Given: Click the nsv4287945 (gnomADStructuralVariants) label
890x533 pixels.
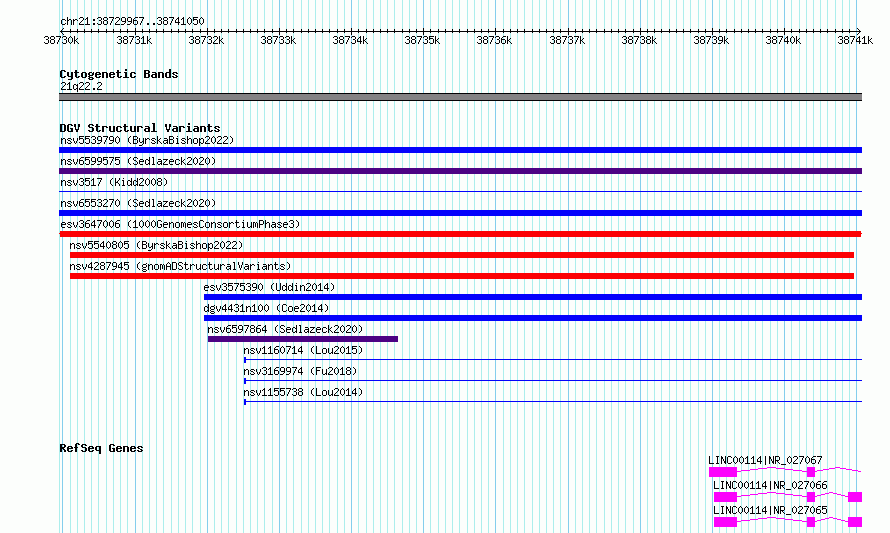Looking at the screenshot, I should 180,266.
